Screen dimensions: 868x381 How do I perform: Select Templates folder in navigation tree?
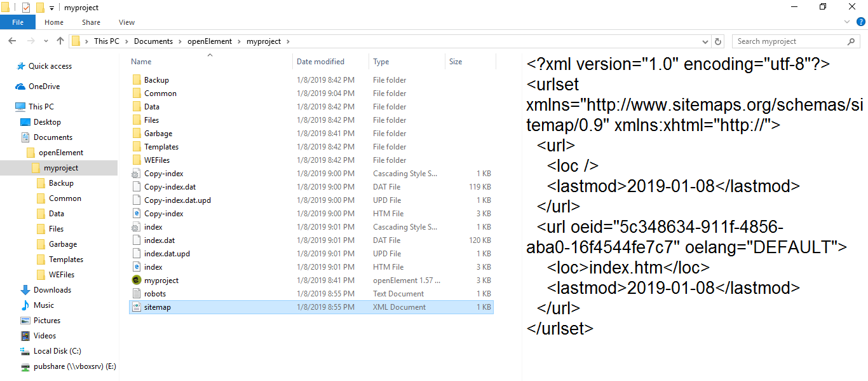[66, 260]
